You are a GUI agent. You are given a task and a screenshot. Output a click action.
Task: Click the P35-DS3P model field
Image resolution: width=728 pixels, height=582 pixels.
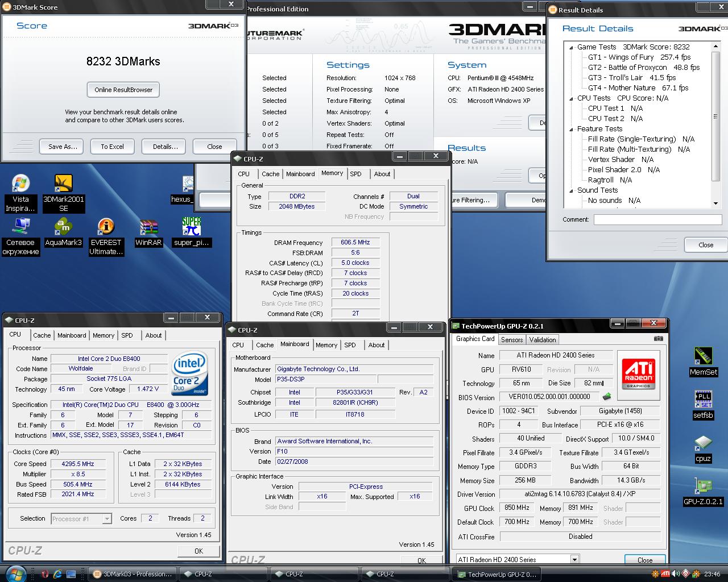point(326,380)
